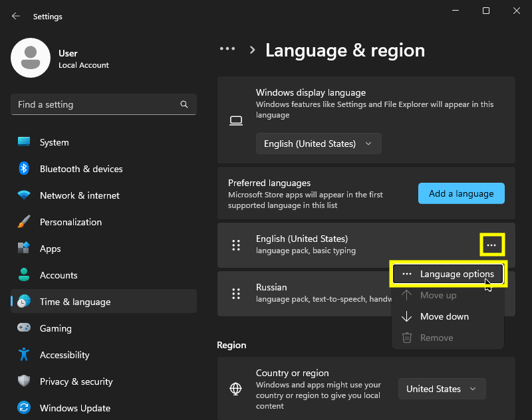532x420 pixels.
Task: Open Apps settings category
Action: [50, 249]
